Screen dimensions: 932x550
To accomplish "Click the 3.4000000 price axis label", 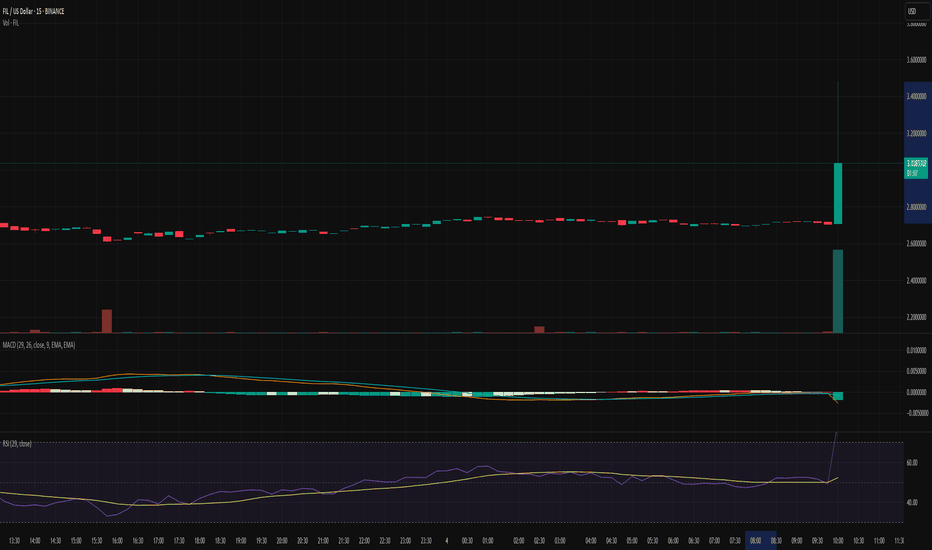I will click(x=917, y=96).
